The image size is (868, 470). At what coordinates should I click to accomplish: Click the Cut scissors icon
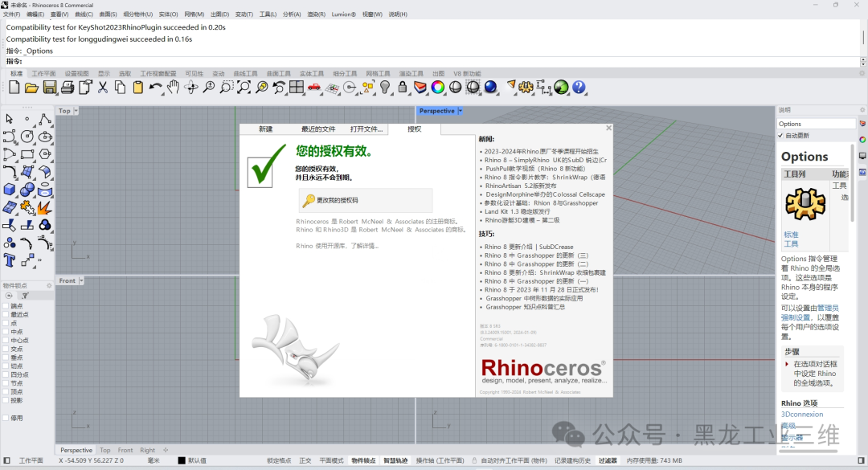(103, 88)
